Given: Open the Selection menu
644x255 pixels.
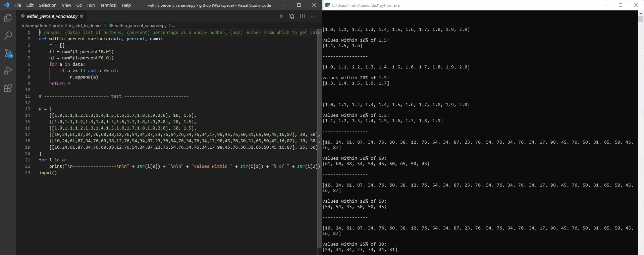Looking at the screenshot, I should (x=48, y=5).
